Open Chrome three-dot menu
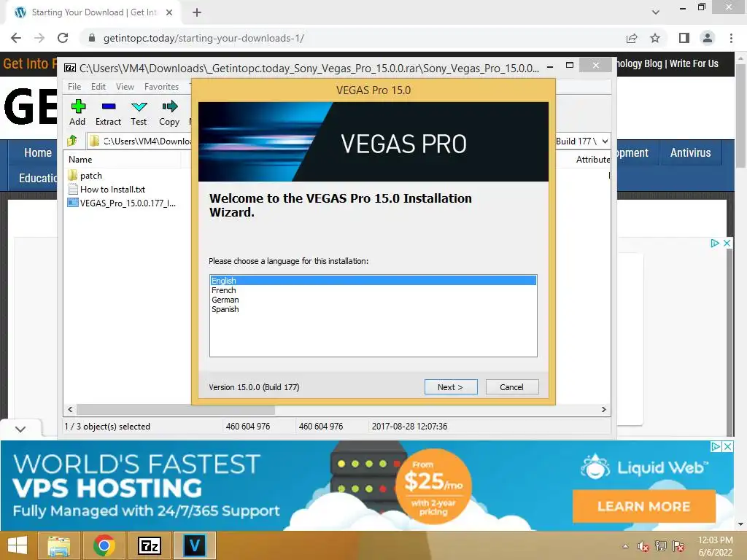747x560 pixels. tap(731, 38)
